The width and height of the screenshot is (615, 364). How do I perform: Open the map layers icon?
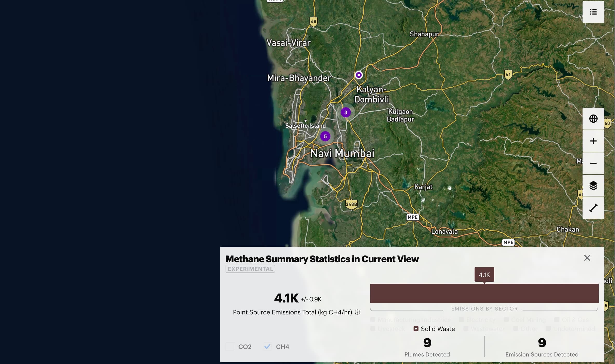(x=593, y=186)
